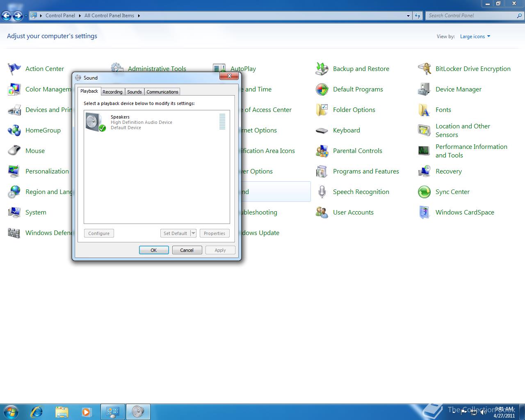The image size is (525, 420).
Task: Click the Apply button
Action: click(x=220, y=250)
